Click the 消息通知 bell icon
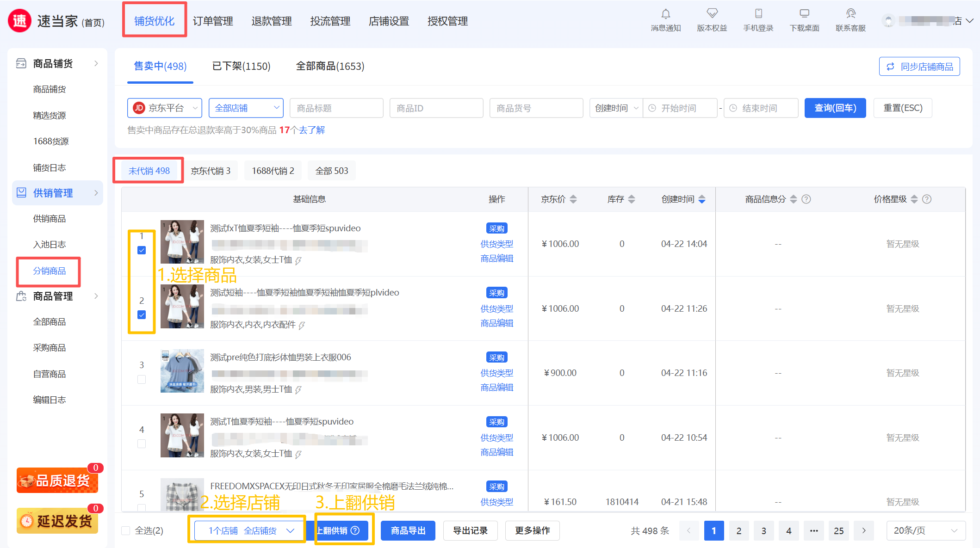This screenshot has height=548, width=980. 665,14
